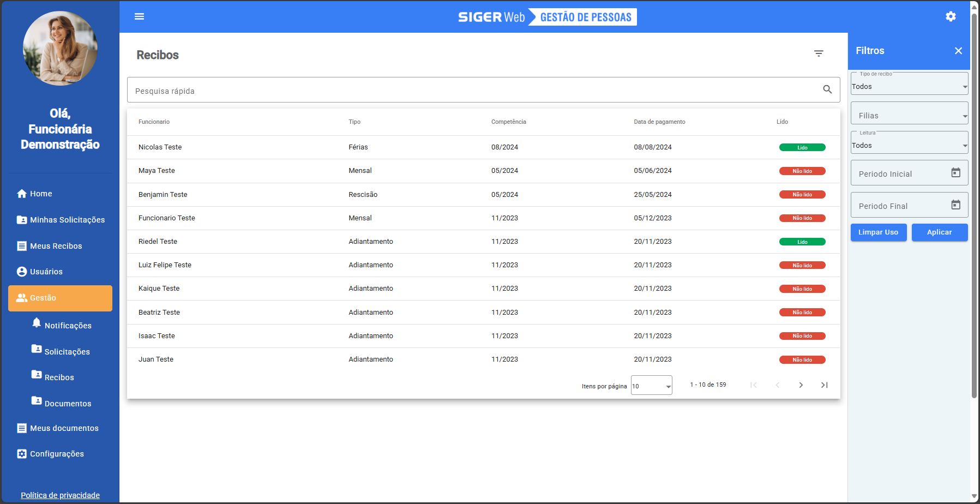Click the Data de pagamento column header
Screen dimensions: 980x504
click(659, 122)
